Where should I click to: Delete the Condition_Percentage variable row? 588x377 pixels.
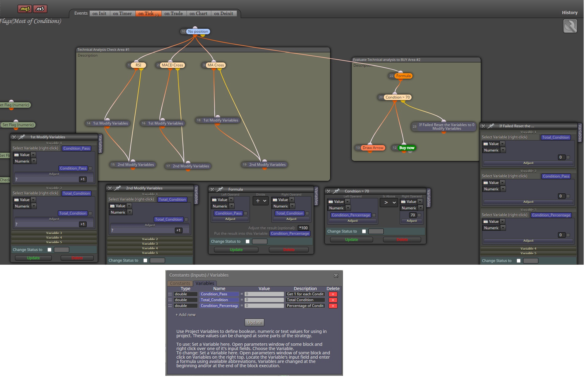pyautogui.click(x=333, y=306)
